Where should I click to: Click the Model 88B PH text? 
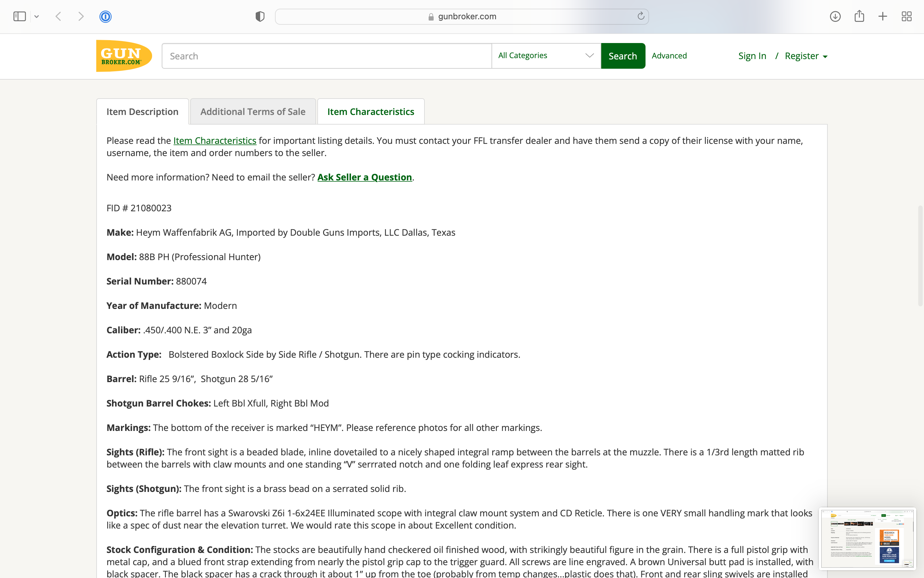pos(184,257)
